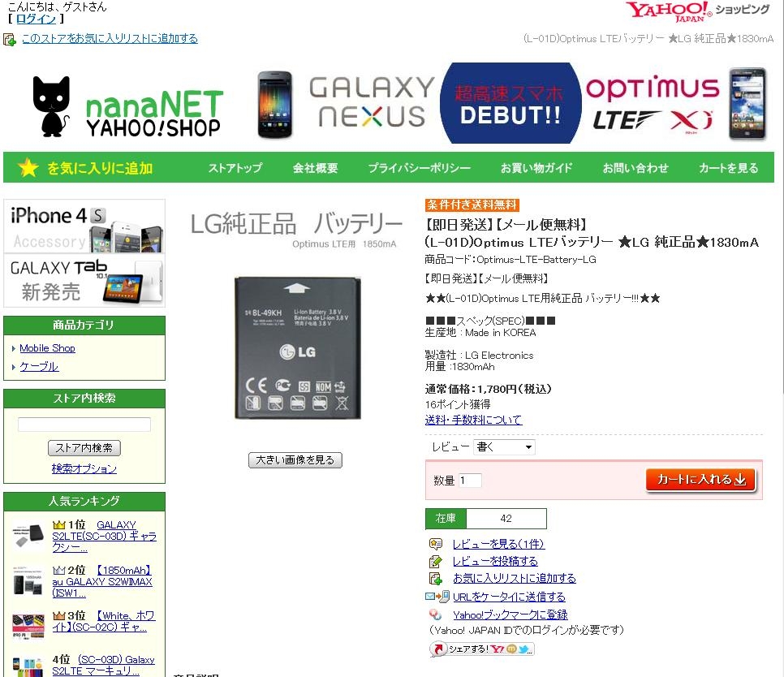This screenshot has height=677, width=784.
Task: Click the 条件付き送料無料 orange label
Action: pos(472,205)
